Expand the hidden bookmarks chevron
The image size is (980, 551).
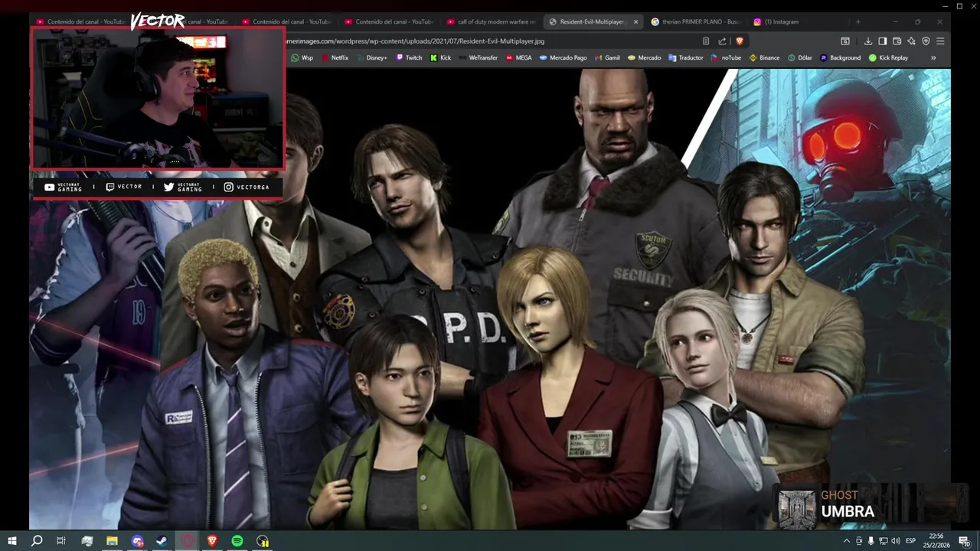(933, 57)
